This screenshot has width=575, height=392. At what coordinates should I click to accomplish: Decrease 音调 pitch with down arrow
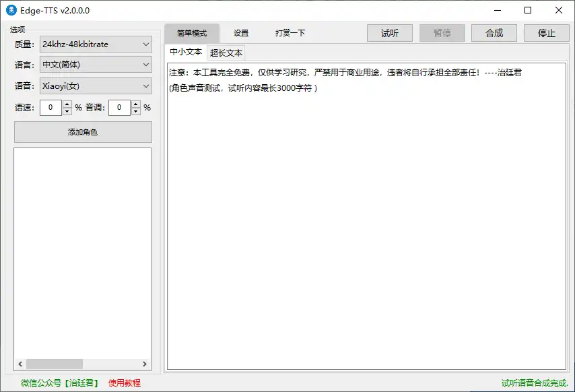click(135, 111)
